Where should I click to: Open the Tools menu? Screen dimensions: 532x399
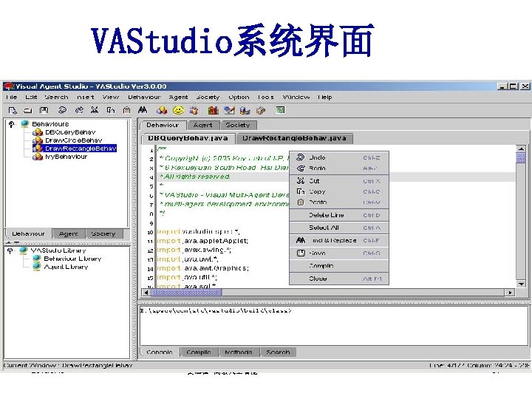pyautogui.click(x=266, y=97)
